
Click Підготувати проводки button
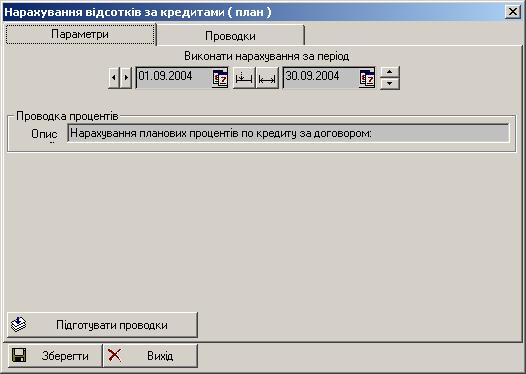point(102,325)
